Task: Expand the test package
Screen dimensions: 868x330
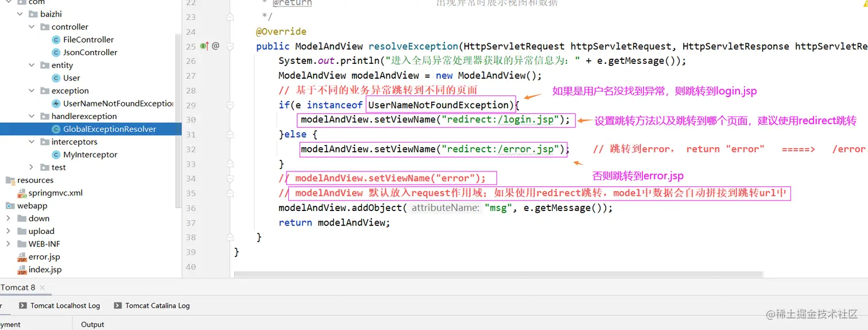Action: [32, 167]
